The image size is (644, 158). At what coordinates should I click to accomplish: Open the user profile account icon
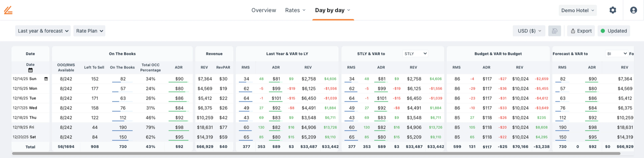pyautogui.click(x=633, y=10)
